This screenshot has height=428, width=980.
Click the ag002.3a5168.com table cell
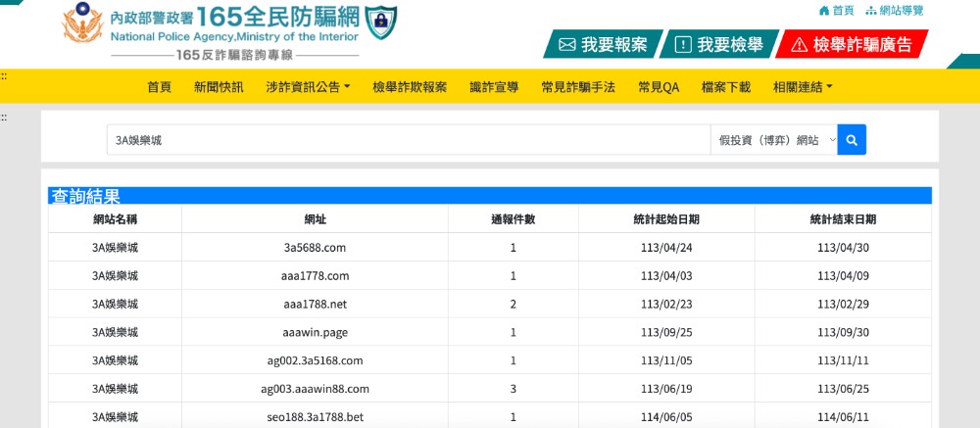click(x=315, y=360)
